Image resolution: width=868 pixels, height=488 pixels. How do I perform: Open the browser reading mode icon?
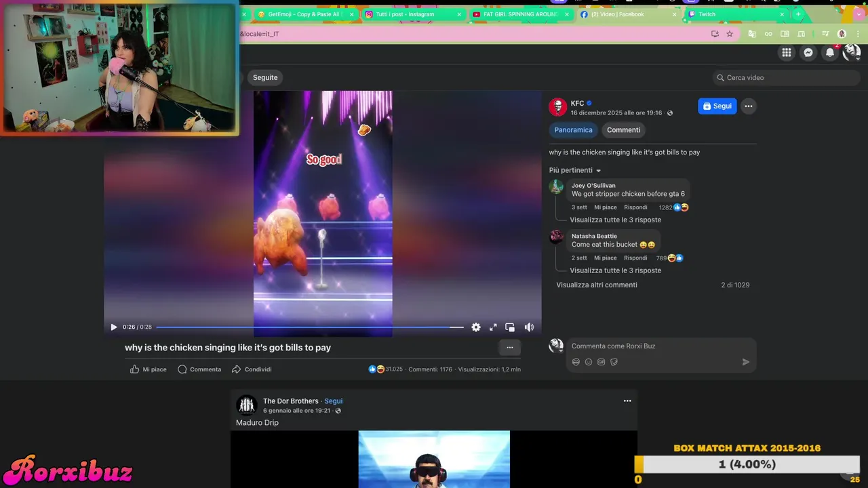tap(785, 34)
